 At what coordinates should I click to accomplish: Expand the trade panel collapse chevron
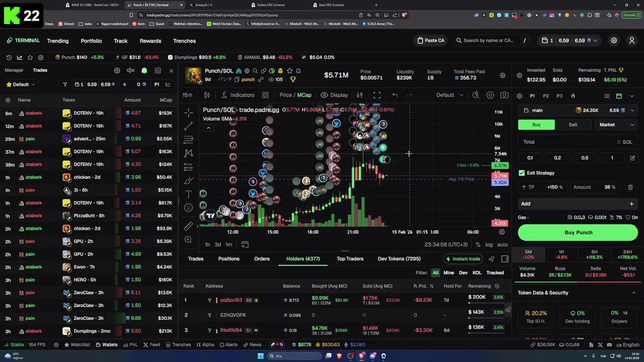tap(632, 96)
